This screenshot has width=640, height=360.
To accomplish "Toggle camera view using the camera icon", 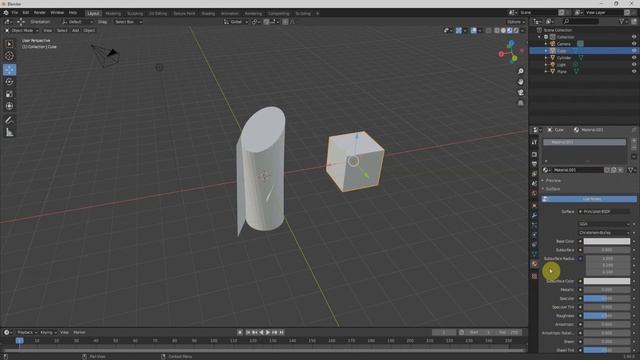I will click(520, 93).
